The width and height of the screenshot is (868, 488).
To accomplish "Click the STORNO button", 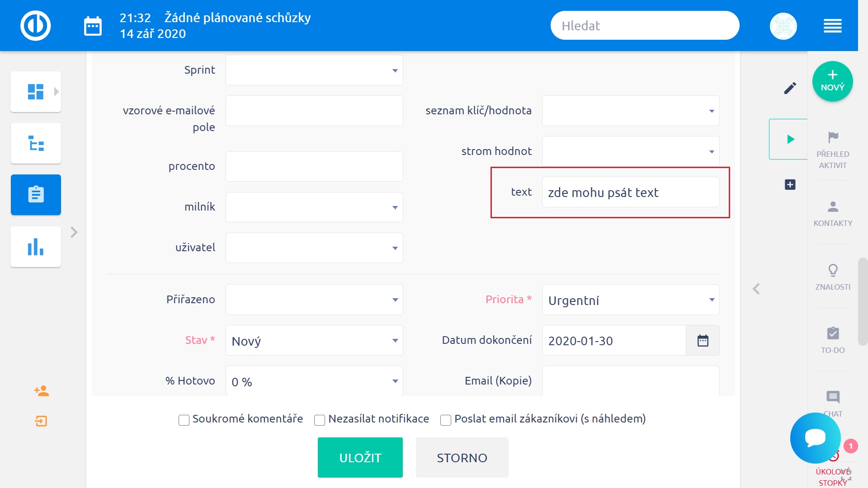I will (462, 458).
